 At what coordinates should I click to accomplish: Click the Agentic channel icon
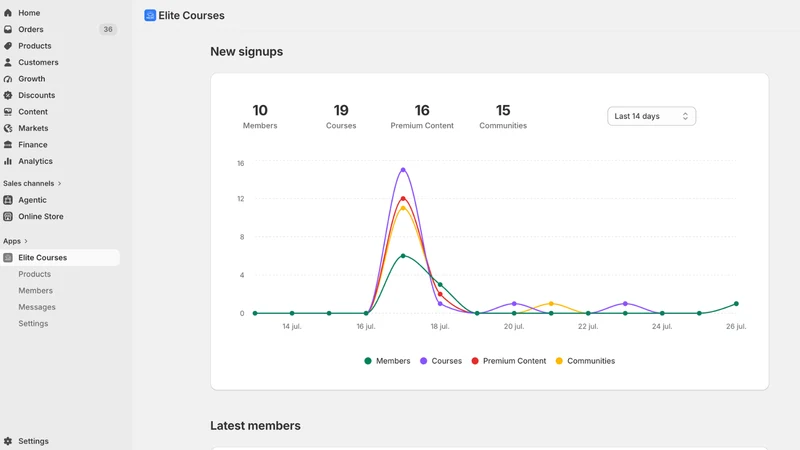pyautogui.click(x=8, y=200)
